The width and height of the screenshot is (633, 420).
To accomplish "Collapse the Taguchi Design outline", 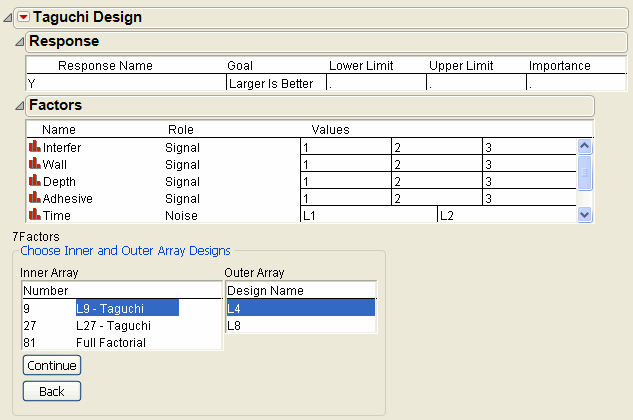I will pyautogui.click(x=8, y=17).
